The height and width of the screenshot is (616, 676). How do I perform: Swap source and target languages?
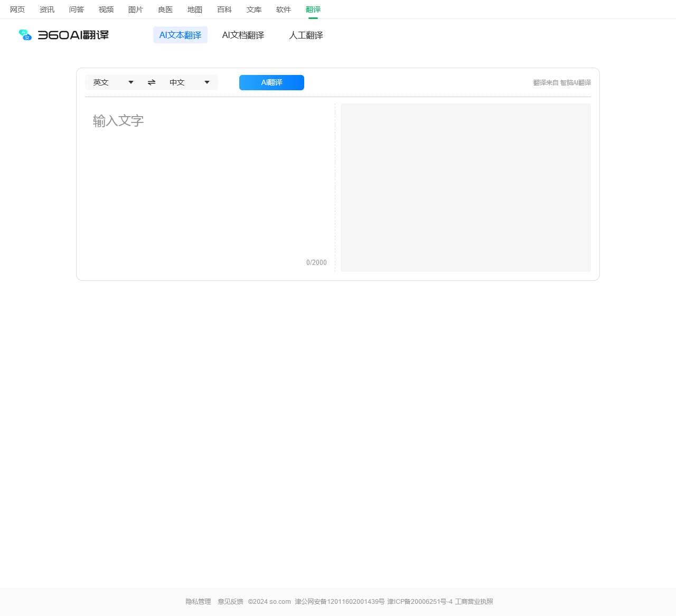pos(152,82)
